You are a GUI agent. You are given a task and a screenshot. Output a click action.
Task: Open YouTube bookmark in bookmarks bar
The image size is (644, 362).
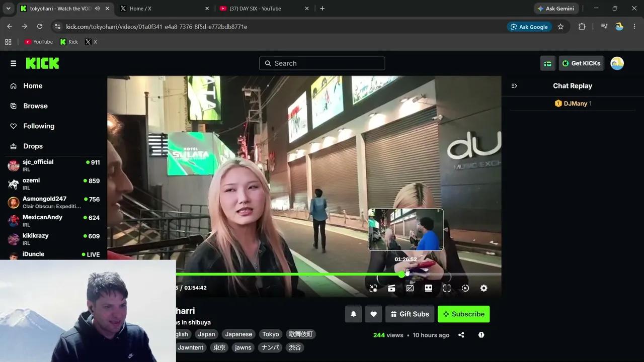(39, 42)
